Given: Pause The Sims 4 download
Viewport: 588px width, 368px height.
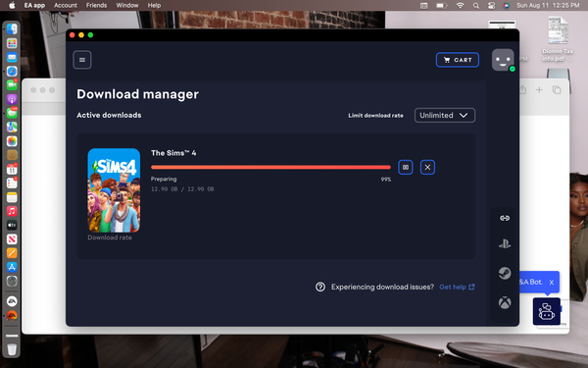Looking at the screenshot, I should [406, 167].
